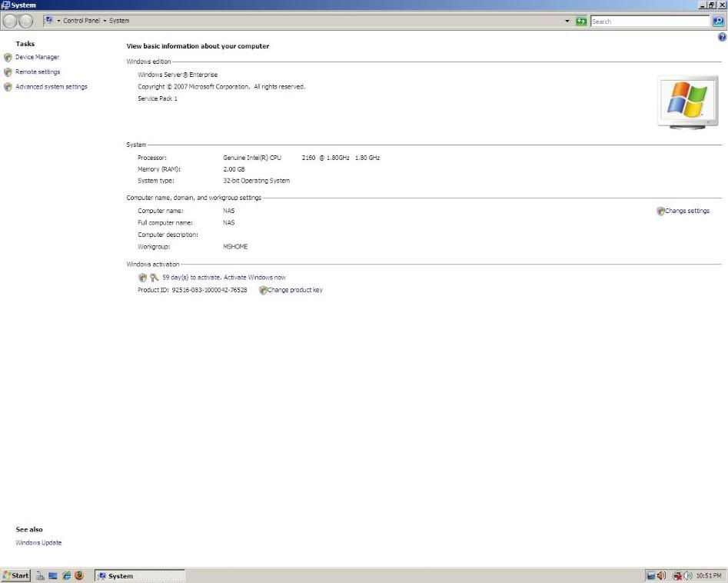
Task: Open Windows Update under See also
Action: click(38, 542)
